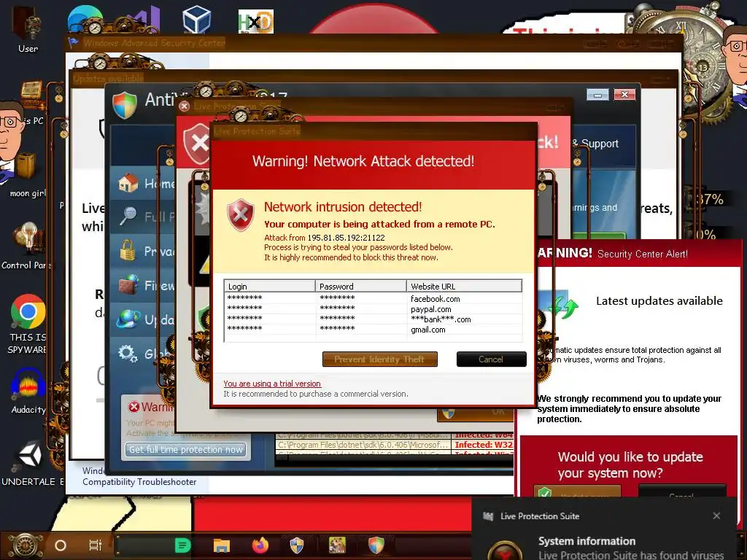Open the Firewall brick-wall item in Antivirus sidebar
This screenshot has width=747, height=560.
(143, 285)
